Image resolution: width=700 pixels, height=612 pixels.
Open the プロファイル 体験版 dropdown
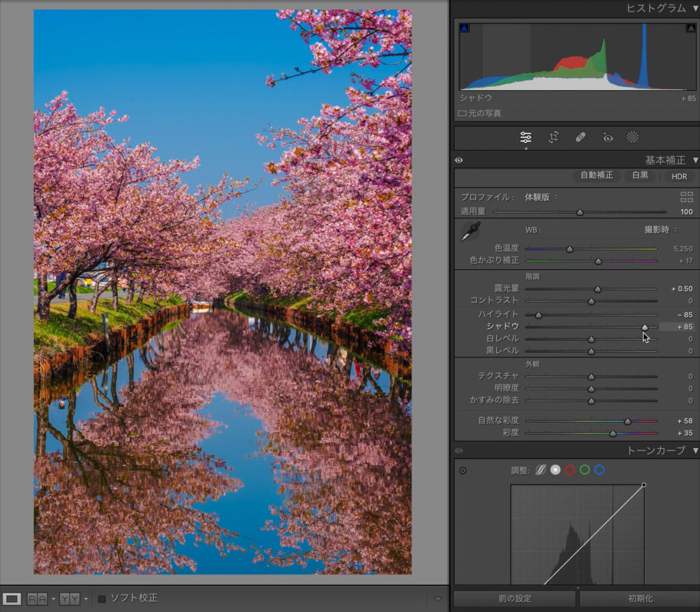[541, 197]
